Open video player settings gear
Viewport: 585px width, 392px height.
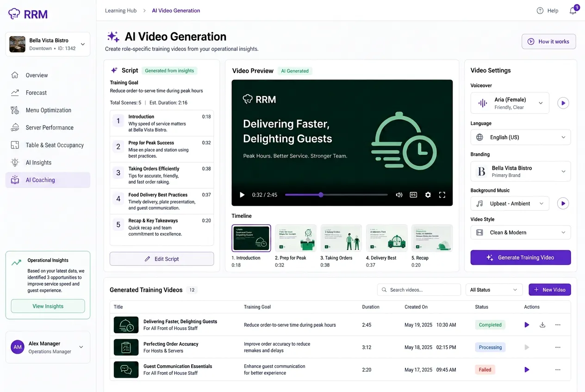point(428,195)
